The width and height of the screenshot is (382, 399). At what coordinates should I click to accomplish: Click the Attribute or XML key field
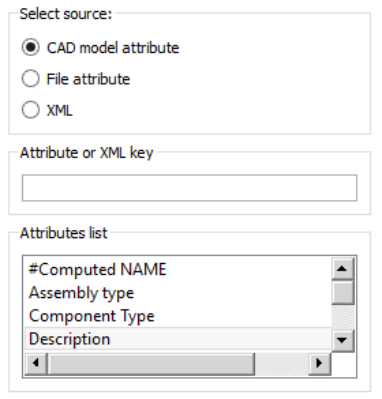[189, 188]
